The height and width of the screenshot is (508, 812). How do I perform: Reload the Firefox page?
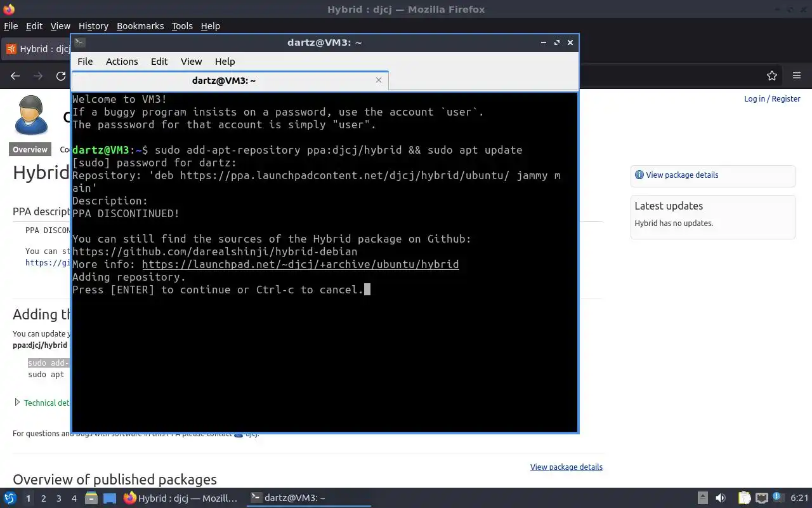(x=61, y=76)
